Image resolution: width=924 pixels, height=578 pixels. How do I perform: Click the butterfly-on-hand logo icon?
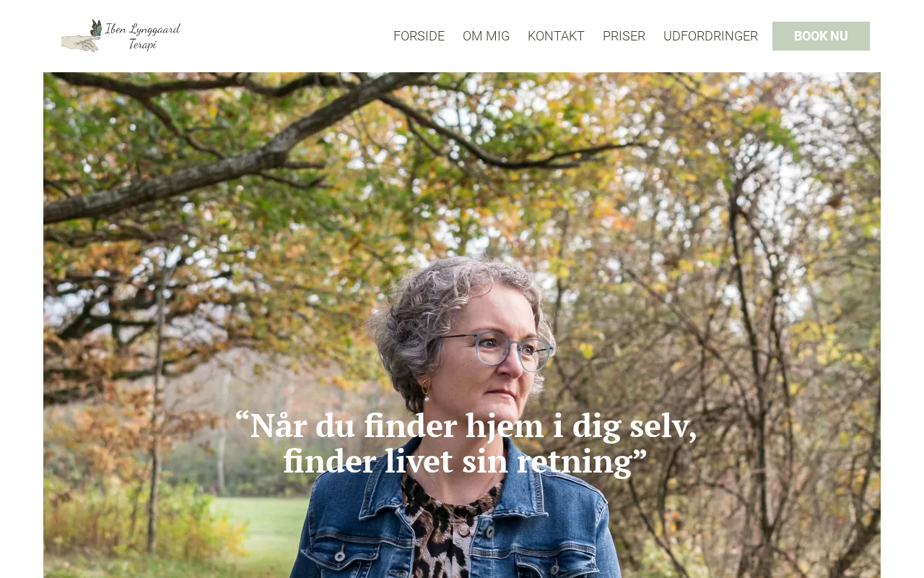pyautogui.click(x=82, y=36)
